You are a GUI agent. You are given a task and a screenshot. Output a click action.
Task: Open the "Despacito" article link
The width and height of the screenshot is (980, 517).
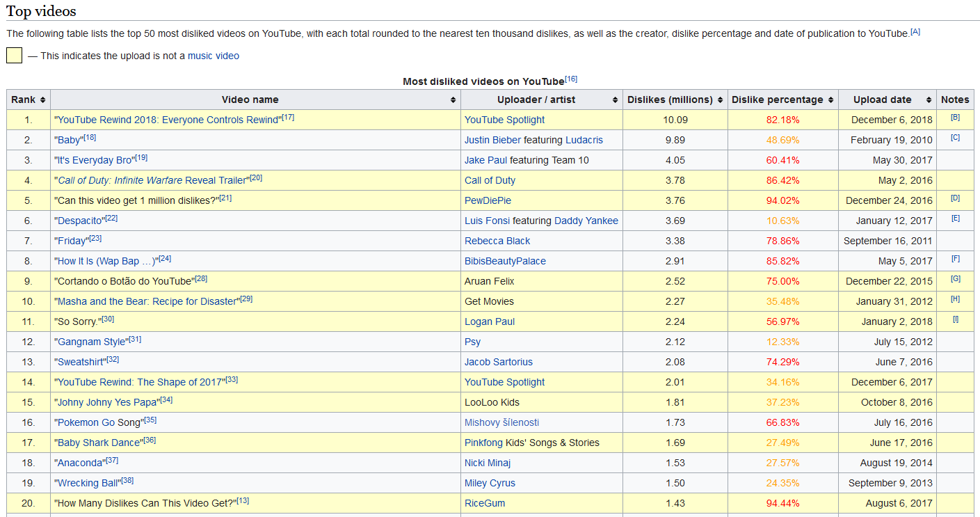80,221
